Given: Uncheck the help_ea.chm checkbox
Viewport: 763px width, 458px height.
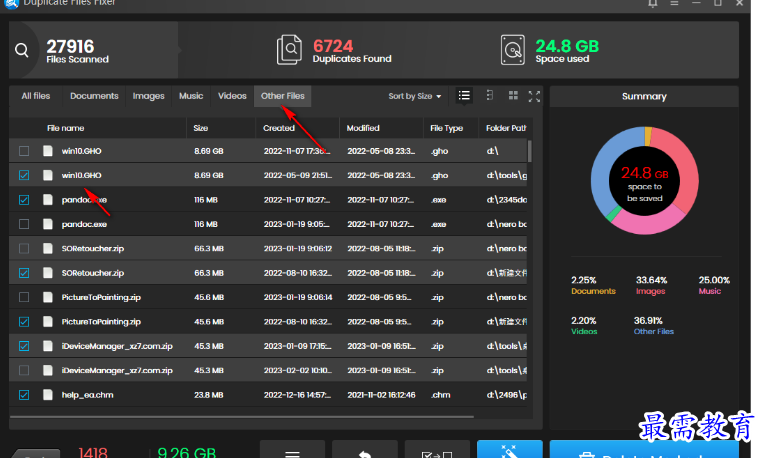Looking at the screenshot, I should (x=24, y=395).
